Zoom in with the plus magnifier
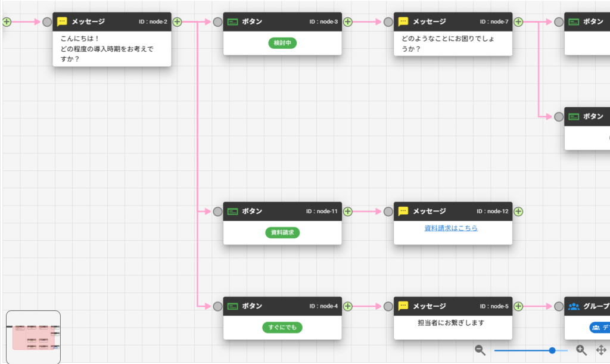Screen dimensions: 610x364 581,350
